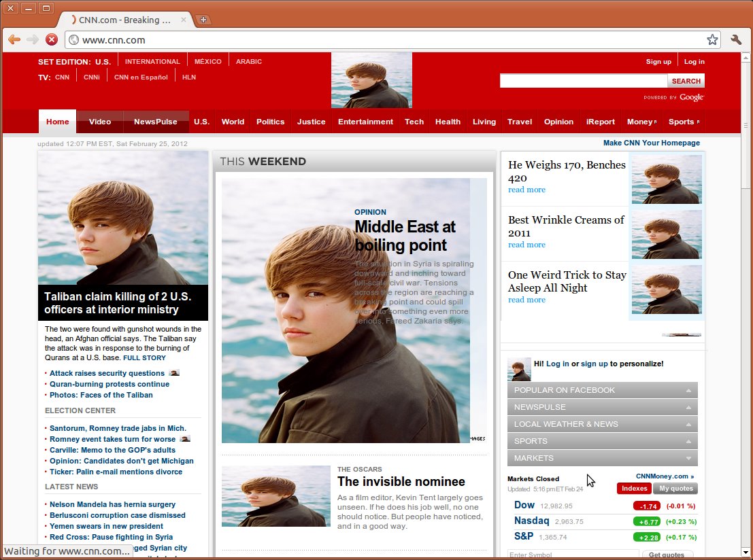This screenshot has height=560, width=753.
Task: Select the Indexes markets tab
Action: pyautogui.click(x=635, y=489)
